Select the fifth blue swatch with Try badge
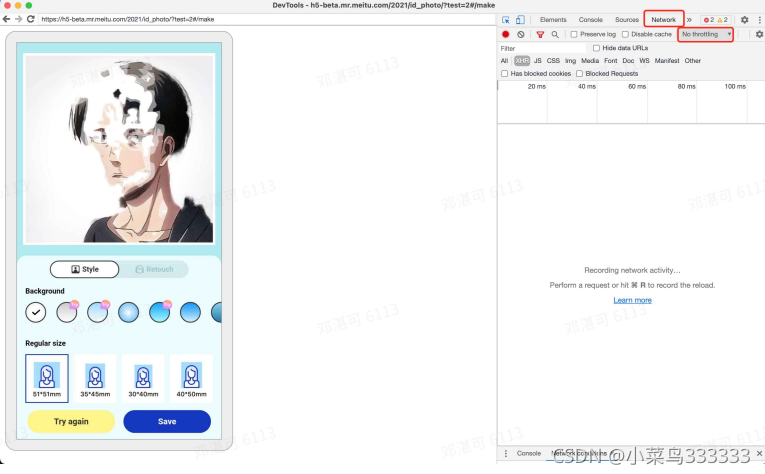 (160, 312)
